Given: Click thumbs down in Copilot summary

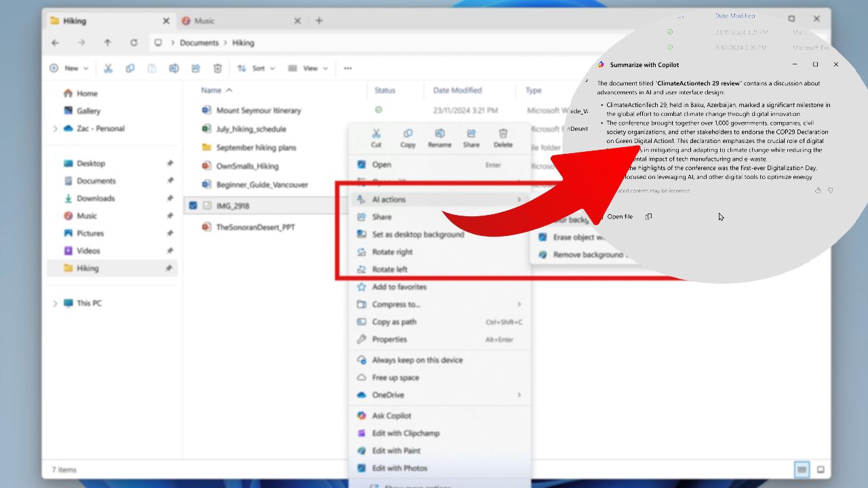Looking at the screenshot, I should pos(831,190).
